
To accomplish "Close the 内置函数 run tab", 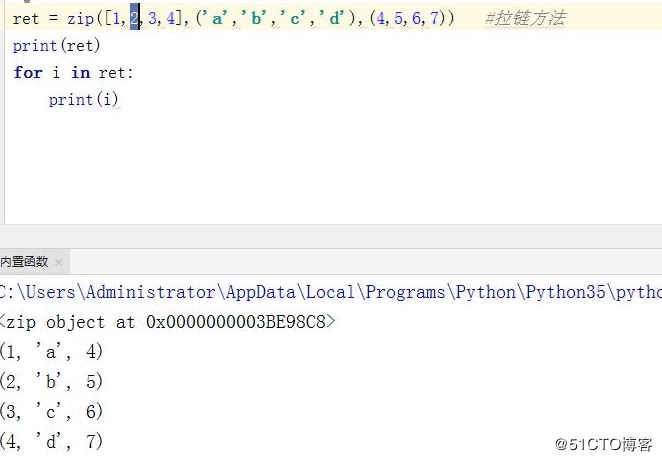I will (x=58, y=263).
